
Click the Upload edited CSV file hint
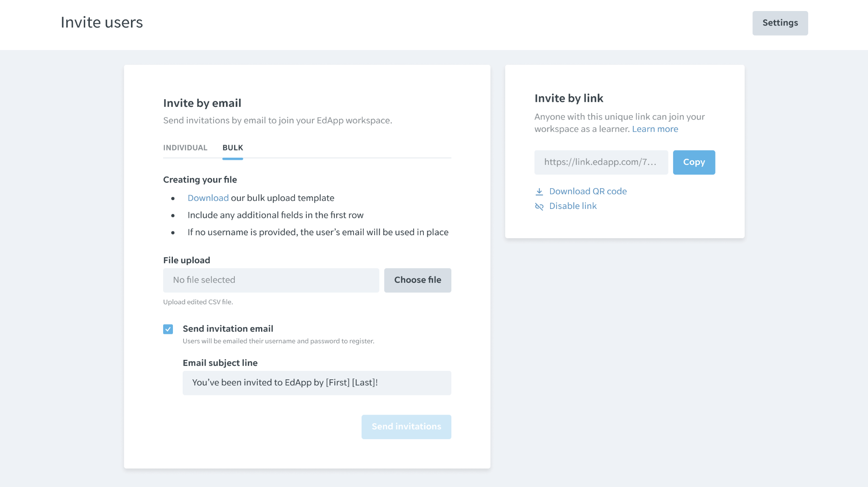point(198,302)
